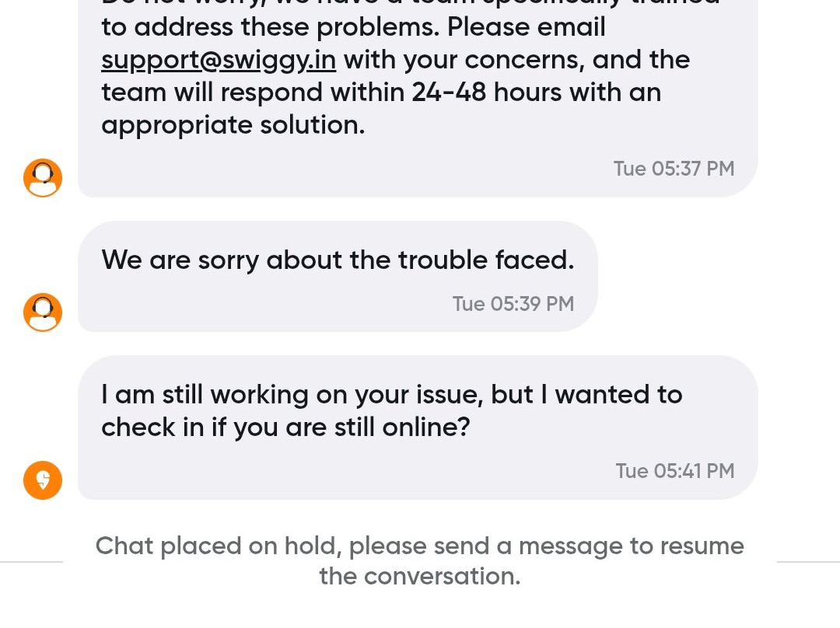
Task: Click the "I am still working on your issue" line
Action: point(391,395)
